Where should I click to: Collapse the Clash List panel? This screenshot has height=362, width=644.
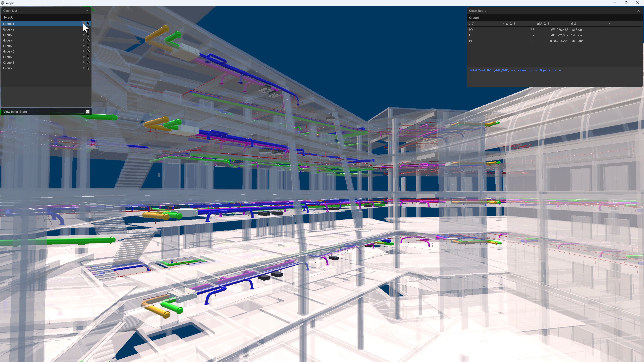click(x=87, y=11)
